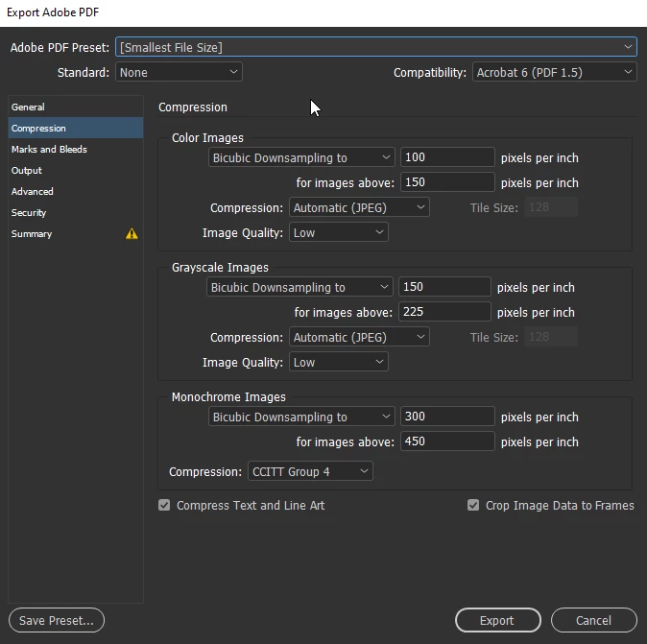Click the Save Preset button
Viewport: 647px width, 644px height.
click(57, 620)
